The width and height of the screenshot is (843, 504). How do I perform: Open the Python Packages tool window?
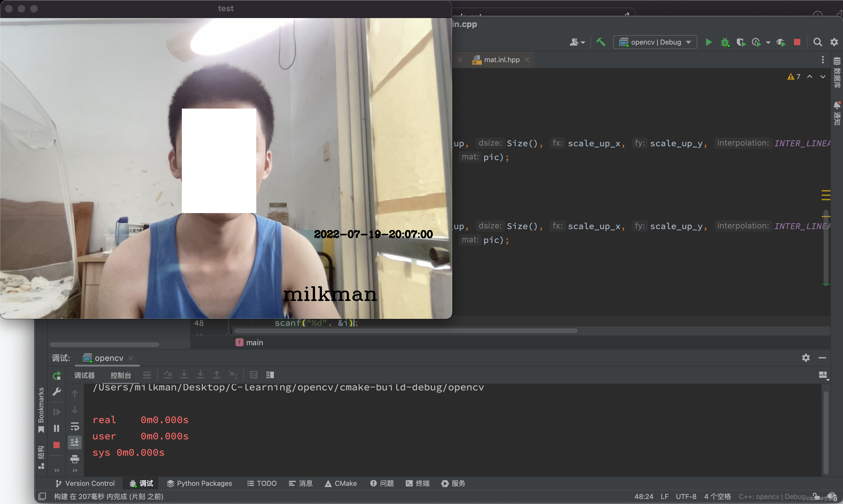click(199, 483)
